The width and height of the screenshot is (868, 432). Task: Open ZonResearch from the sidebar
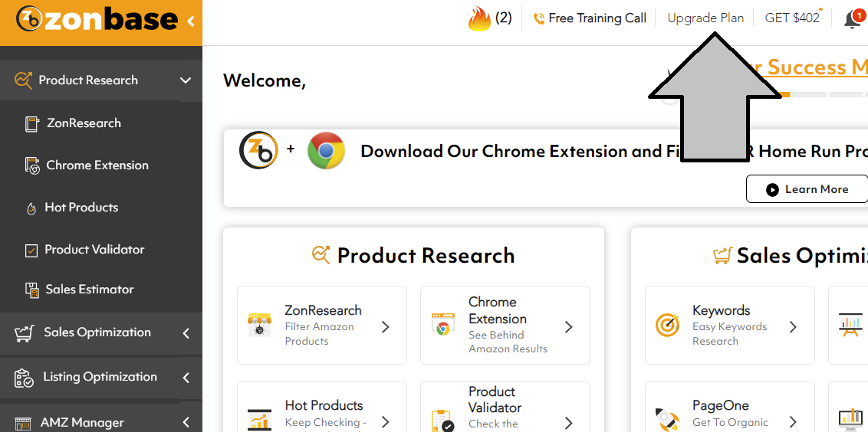pyautogui.click(x=84, y=123)
